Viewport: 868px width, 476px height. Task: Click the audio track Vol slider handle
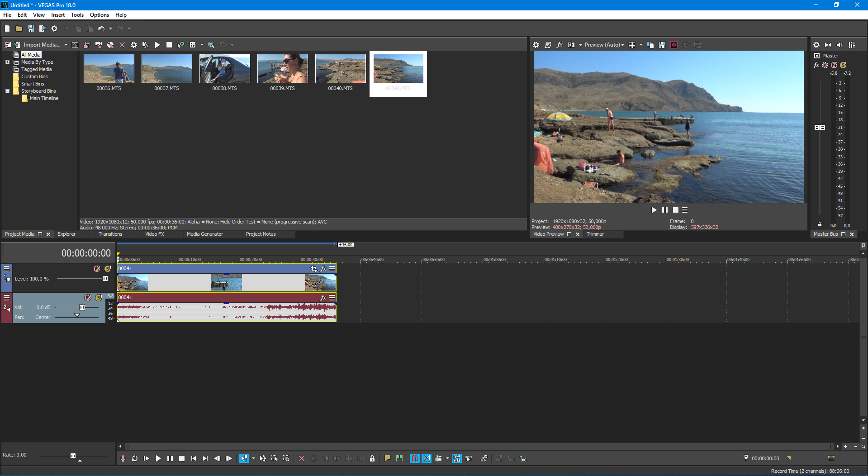82,308
